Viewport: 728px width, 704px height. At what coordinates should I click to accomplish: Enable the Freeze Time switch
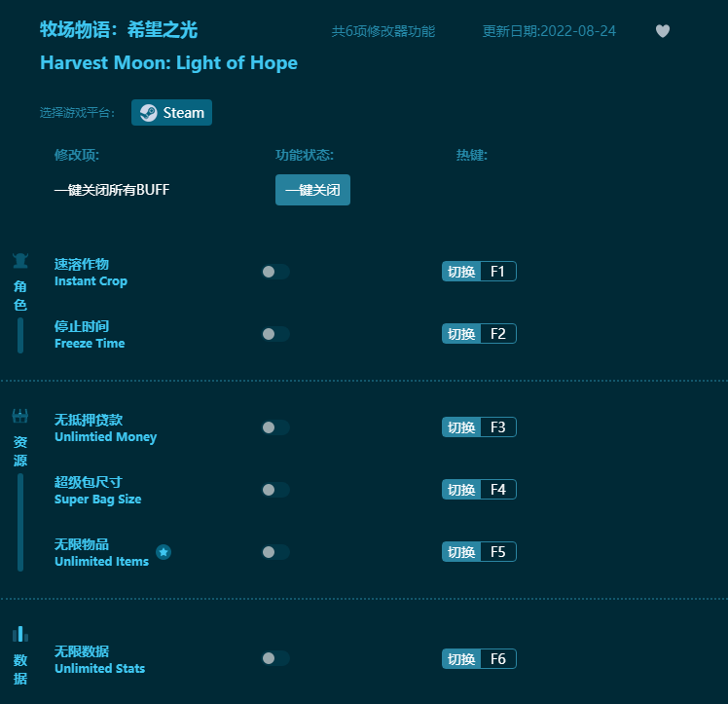275,334
